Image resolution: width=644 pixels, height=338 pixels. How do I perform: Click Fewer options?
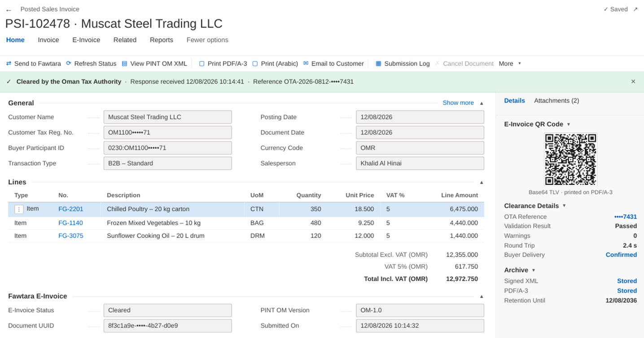point(207,40)
